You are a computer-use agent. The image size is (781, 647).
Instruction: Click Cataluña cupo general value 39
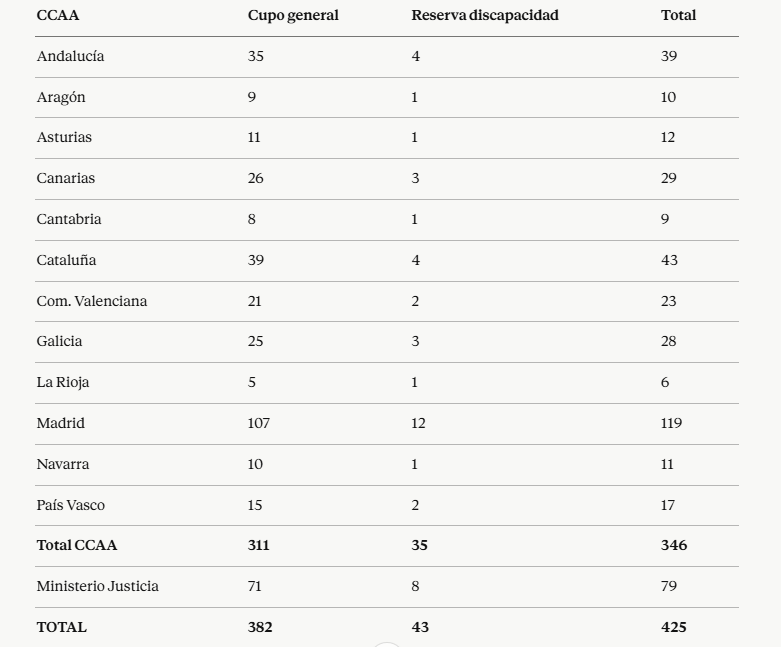pyautogui.click(x=256, y=260)
